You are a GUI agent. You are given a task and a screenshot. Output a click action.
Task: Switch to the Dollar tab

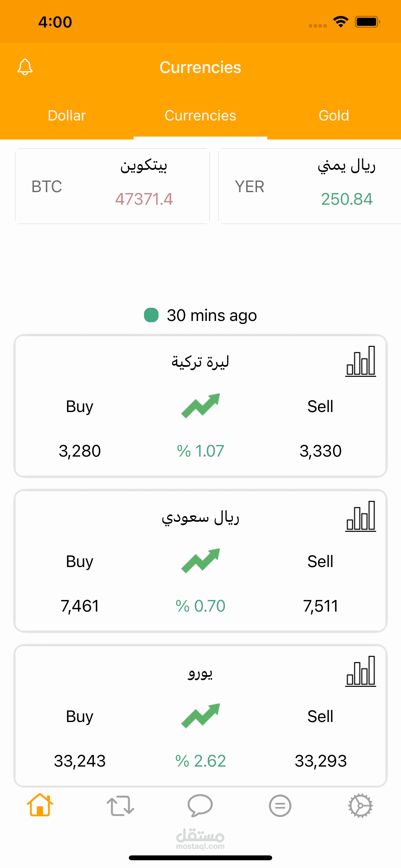(x=67, y=116)
